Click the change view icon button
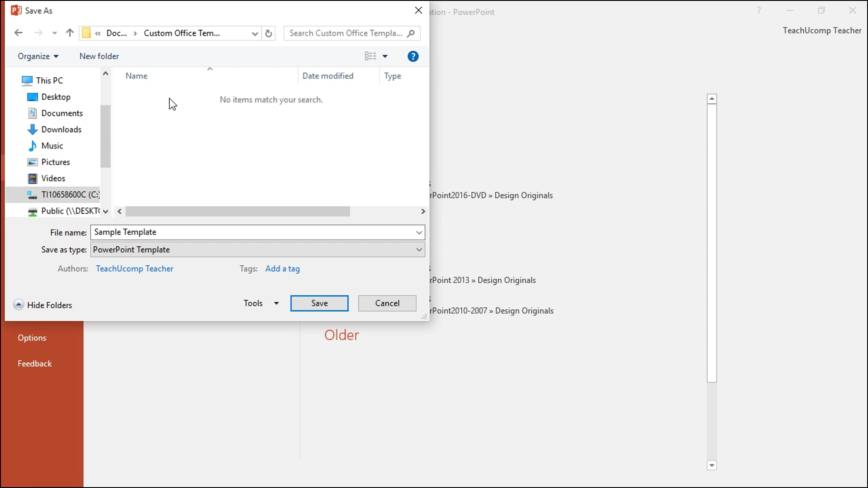This screenshot has height=488, width=868. click(370, 56)
